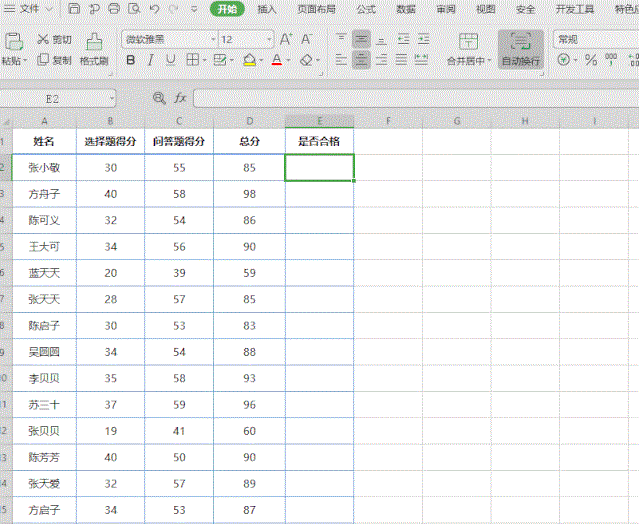Switch to the 插入 (Insert) tab
The width and height of the screenshot is (639, 524).
[x=267, y=9]
